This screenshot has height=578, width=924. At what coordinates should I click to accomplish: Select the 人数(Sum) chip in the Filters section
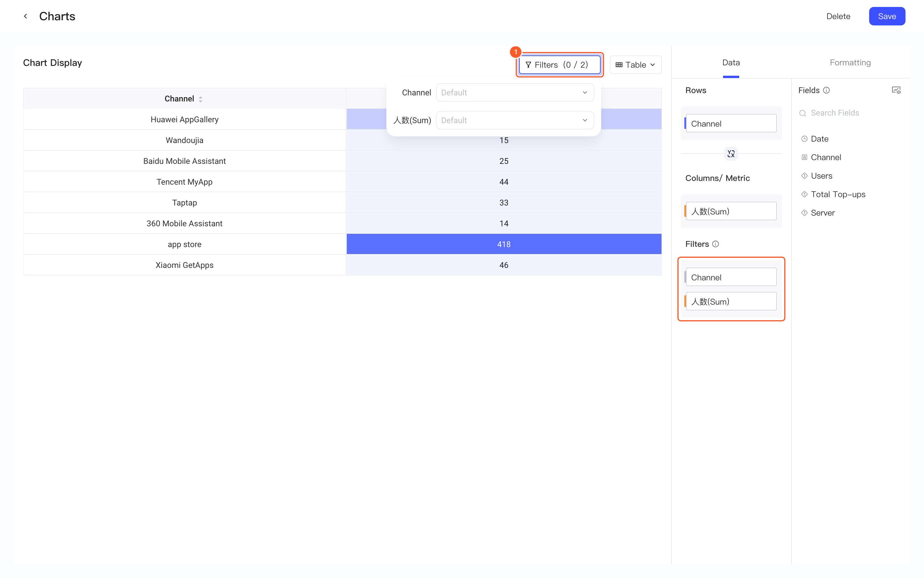731,301
